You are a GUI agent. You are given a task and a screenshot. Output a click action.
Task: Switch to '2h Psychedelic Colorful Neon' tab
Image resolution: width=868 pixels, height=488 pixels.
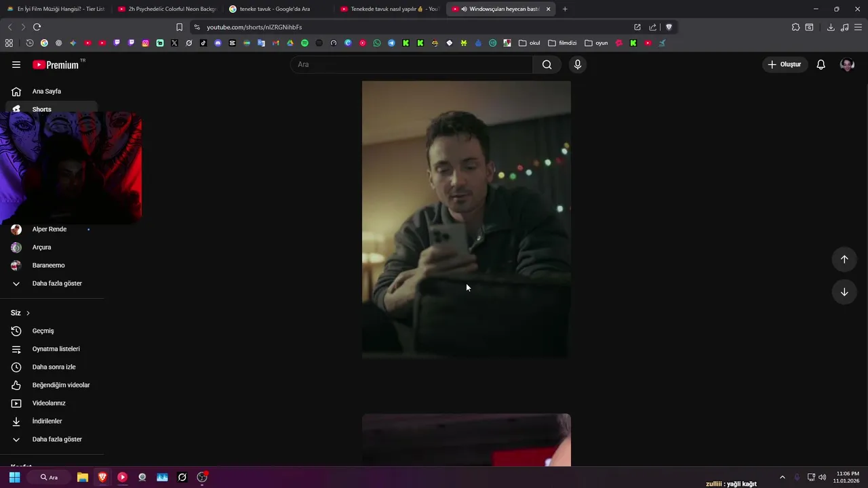pos(167,9)
